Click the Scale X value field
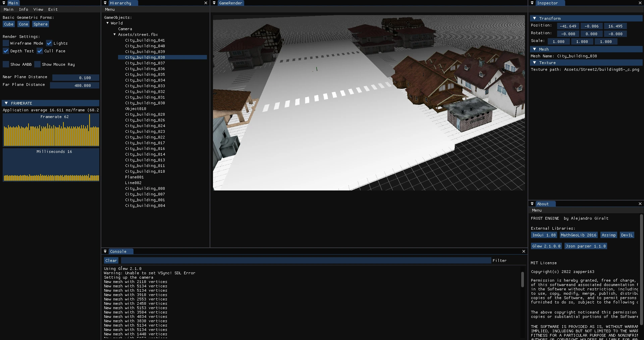Image resolution: width=644 pixels, height=340 pixels. pyautogui.click(x=559, y=42)
